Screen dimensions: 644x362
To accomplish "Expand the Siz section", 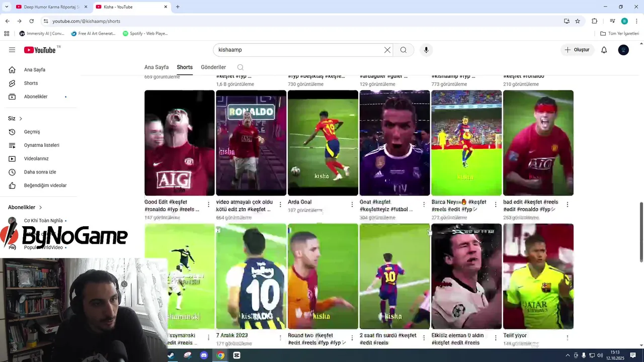I will point(15,119).
